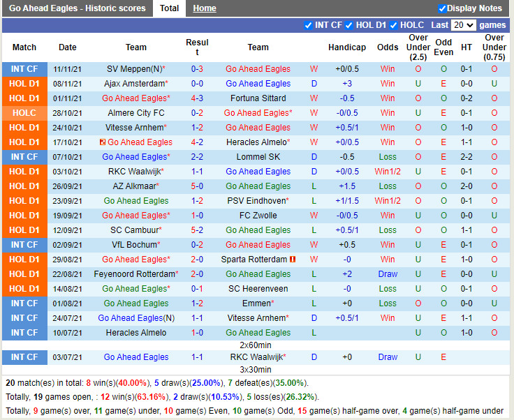Click the 4-3 result versus Fortuna Sittard

click(x=197, y=98)
